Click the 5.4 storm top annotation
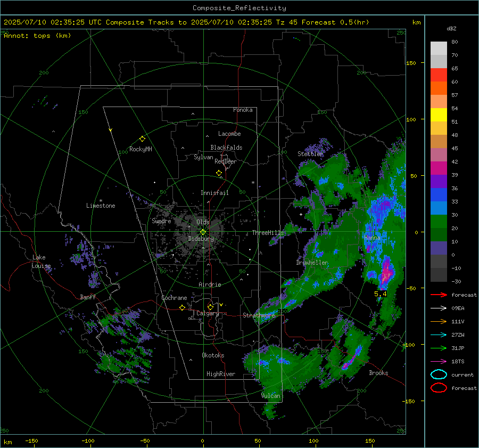The height and width of the screenshot is (448, 479). tap(381, 294)
